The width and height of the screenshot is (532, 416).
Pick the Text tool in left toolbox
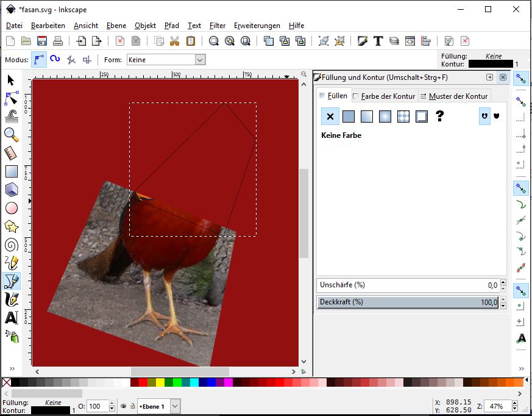click(x=11, y=318)
